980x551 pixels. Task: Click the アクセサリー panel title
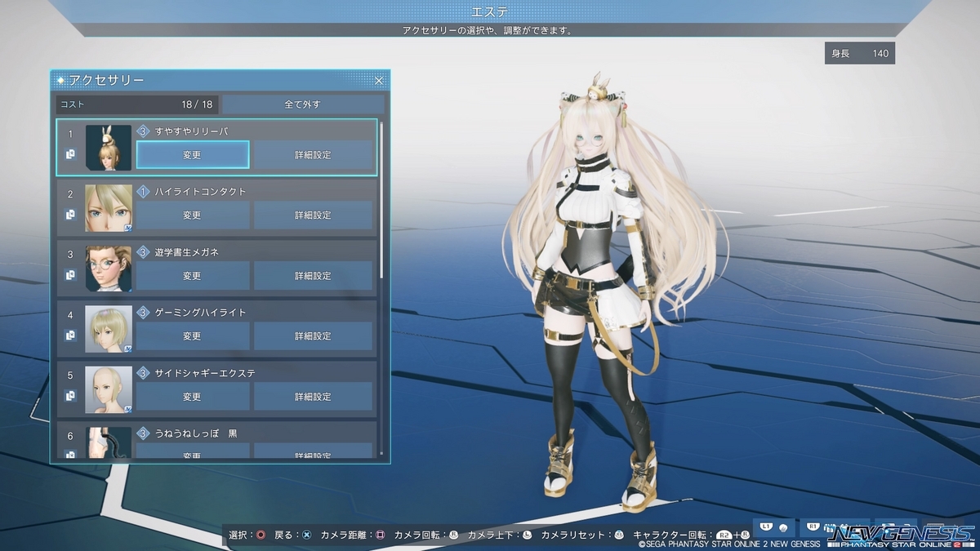[x=107, y=80]
